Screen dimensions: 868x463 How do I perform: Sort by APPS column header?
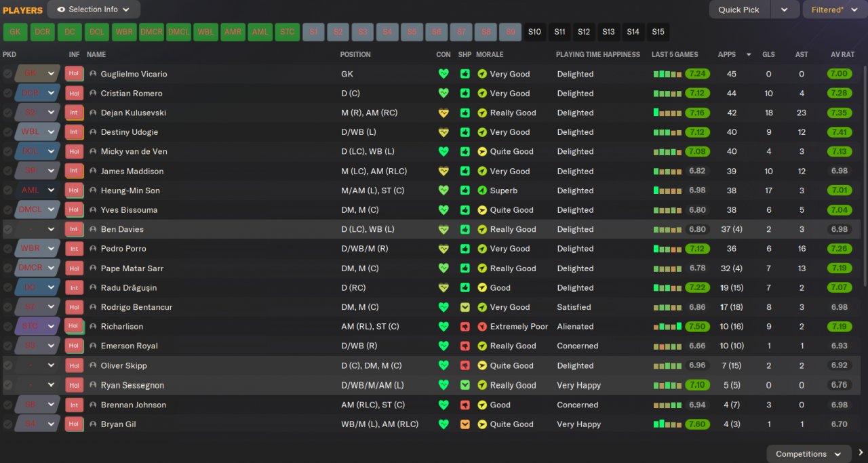(727, 54)
